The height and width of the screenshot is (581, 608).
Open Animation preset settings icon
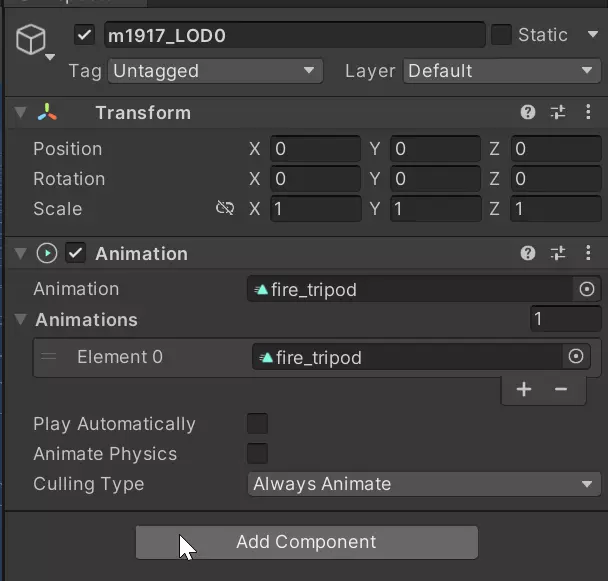[558, 254]
